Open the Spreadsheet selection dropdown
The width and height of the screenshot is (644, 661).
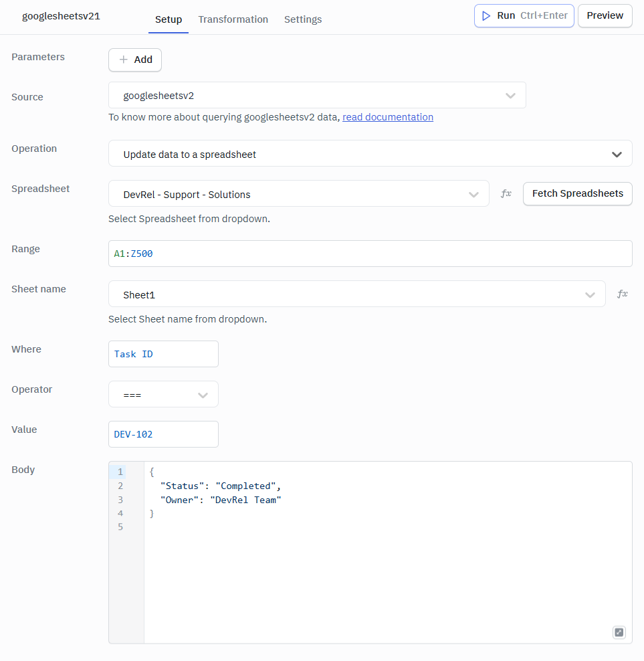tap(298, 194)
